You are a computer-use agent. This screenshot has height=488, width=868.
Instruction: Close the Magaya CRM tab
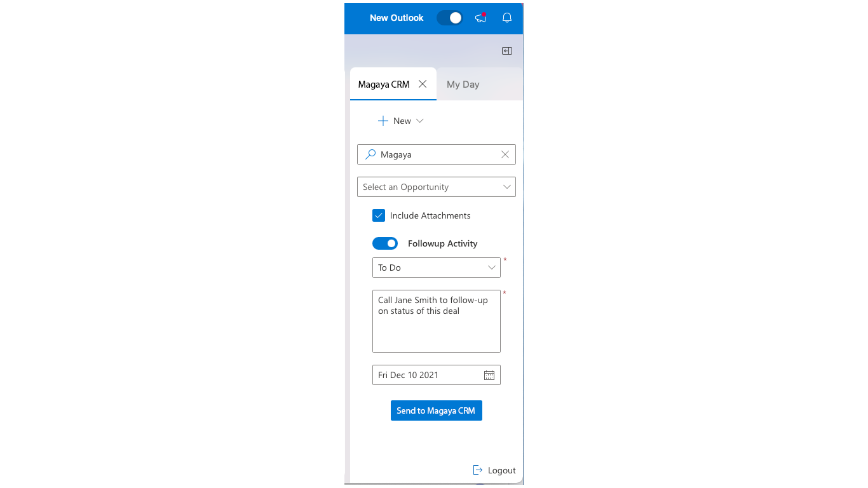[x=423, y=84]
